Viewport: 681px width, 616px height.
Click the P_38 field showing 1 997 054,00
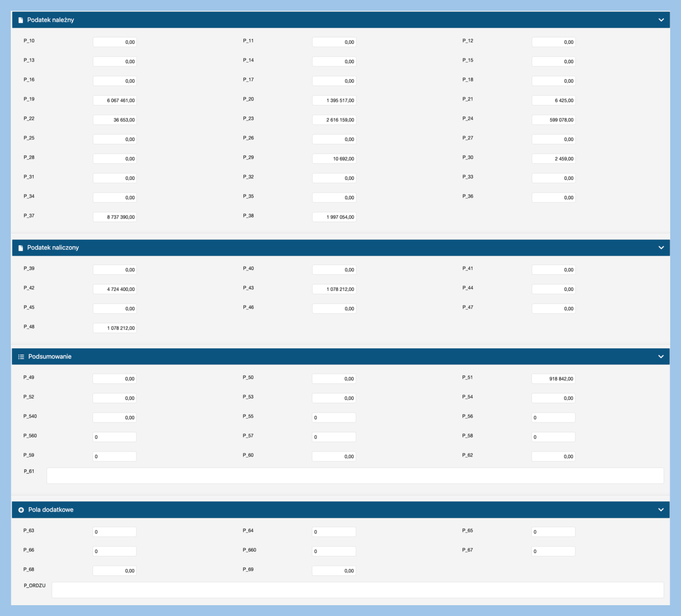pos(334,217)
